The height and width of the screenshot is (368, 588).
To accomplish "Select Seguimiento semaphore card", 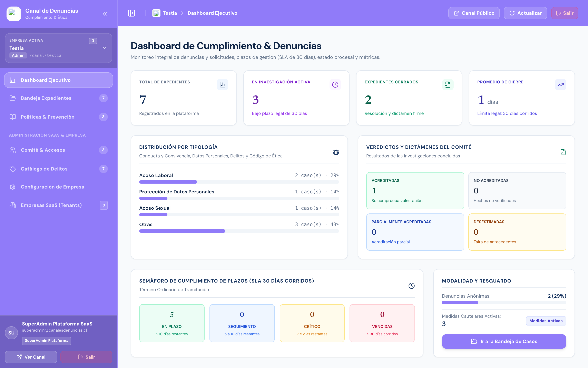I will coord(242,323).
